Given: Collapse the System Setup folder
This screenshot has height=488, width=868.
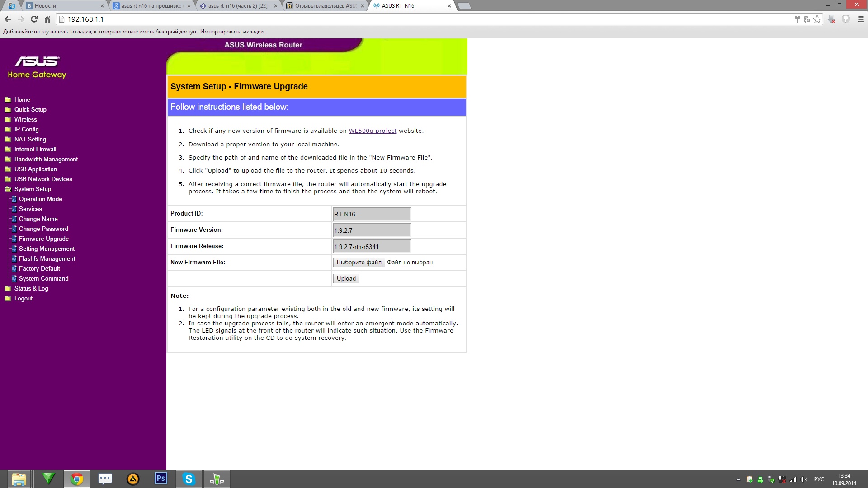Looking at the screenshot, I should [x=33, y=189].
